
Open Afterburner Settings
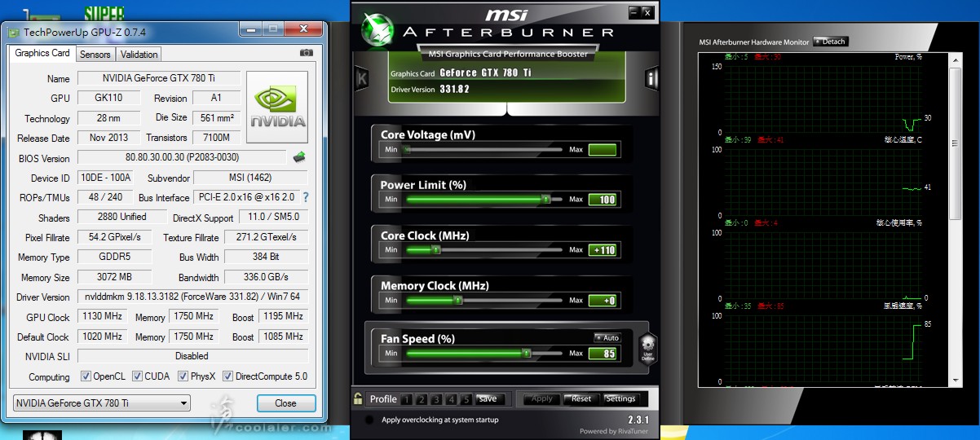[x=620, y=399]
